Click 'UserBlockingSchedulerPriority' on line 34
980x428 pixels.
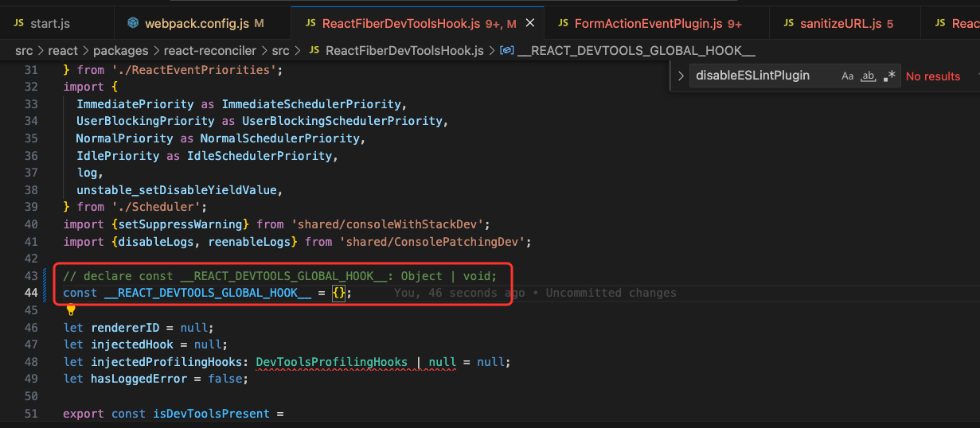[x=342, y=121]
